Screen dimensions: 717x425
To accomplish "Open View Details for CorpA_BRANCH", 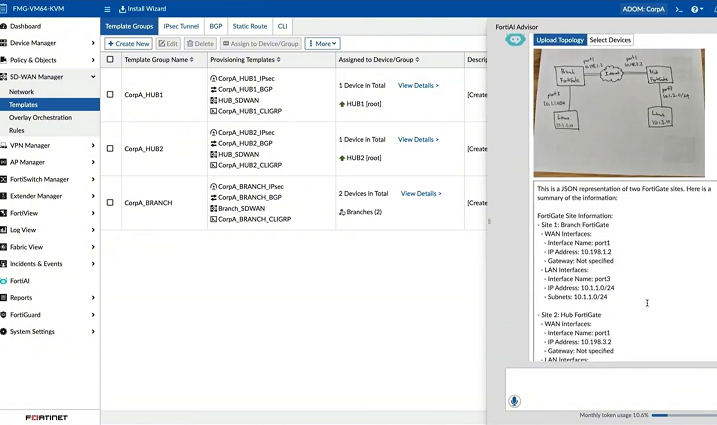I will point(421,194).
